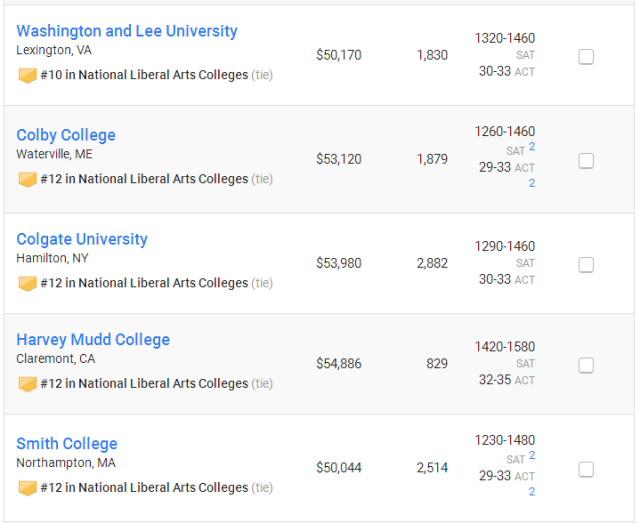Visit the Smith College page
640x523 pixels.
67,444
